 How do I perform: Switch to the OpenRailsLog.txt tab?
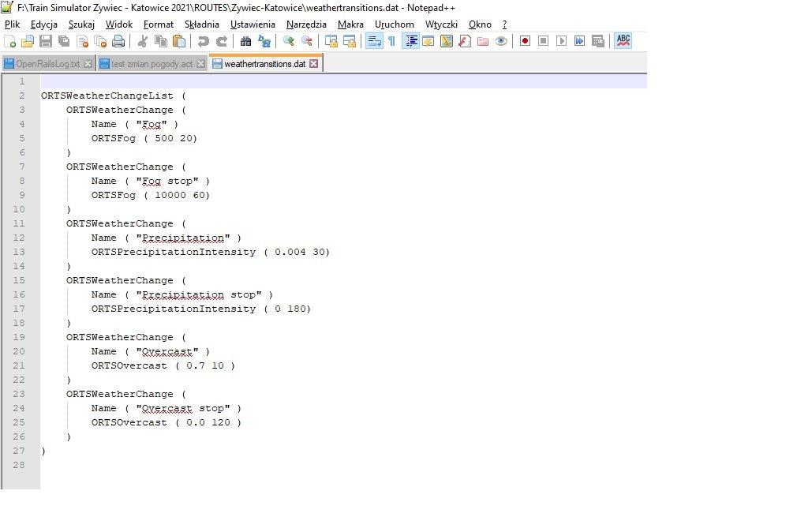click(47, 64)
